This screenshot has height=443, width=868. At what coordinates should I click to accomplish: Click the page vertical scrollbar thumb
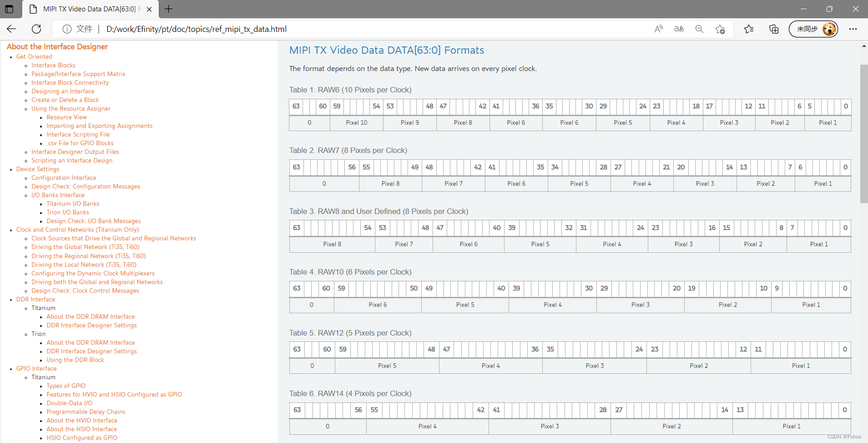click(x=863, y=134)
